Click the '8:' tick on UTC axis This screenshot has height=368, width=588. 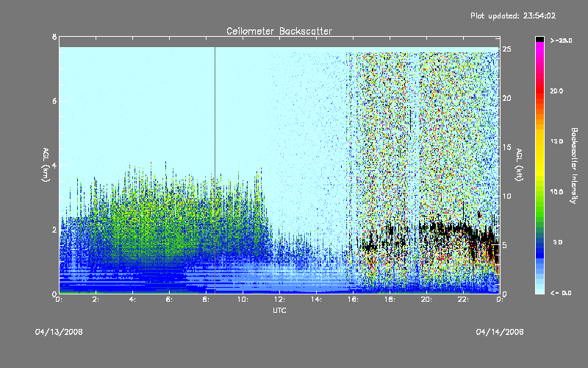point(207,300)
